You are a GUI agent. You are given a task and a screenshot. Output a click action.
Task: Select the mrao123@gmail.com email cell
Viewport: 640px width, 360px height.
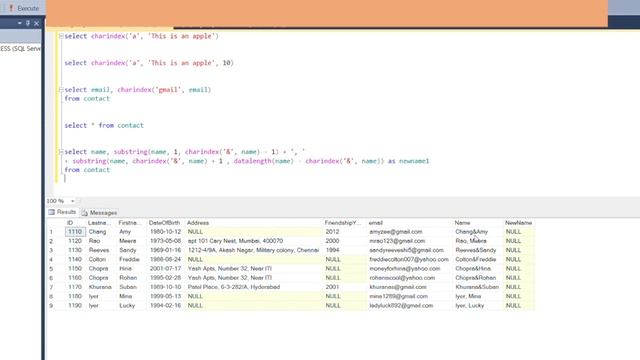(410, 241)
